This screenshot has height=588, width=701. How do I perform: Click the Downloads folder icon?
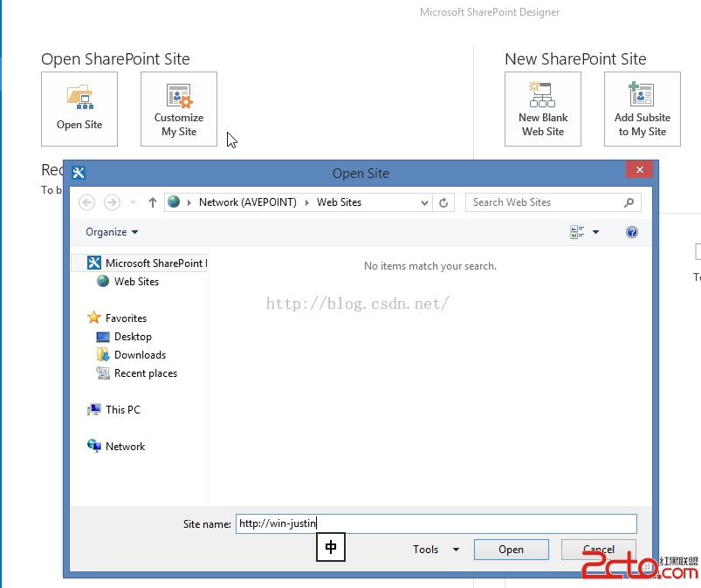[103, 355]
